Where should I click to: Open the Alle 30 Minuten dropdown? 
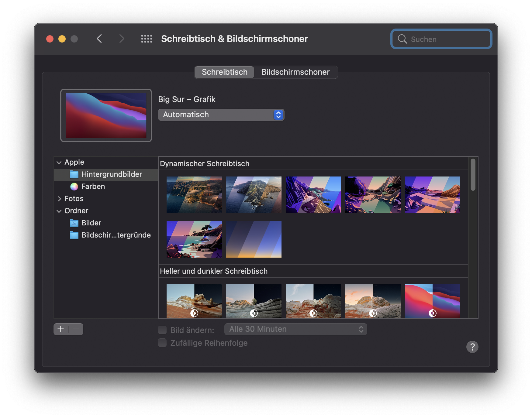295,329
